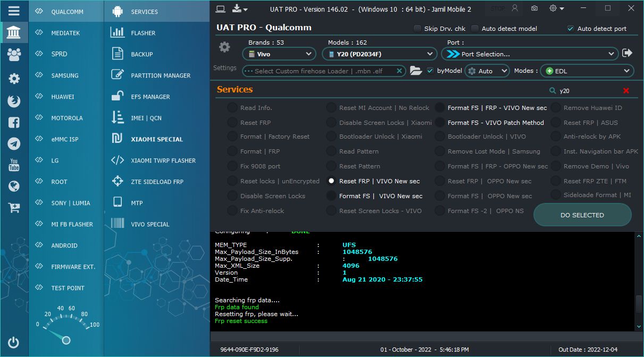Clear the search with red X
Screen dimensions: 644x357
626,91
